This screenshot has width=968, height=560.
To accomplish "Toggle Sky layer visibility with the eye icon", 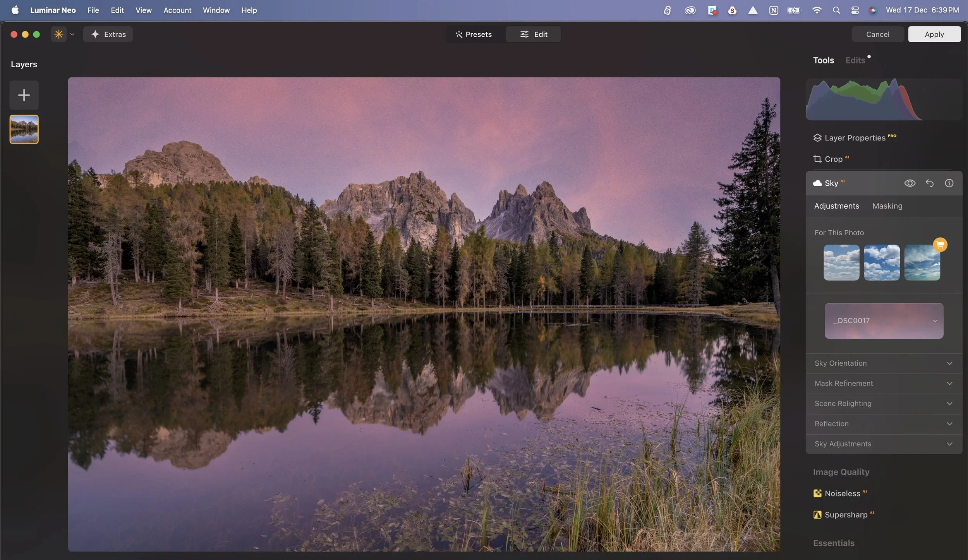I will 910,183.
